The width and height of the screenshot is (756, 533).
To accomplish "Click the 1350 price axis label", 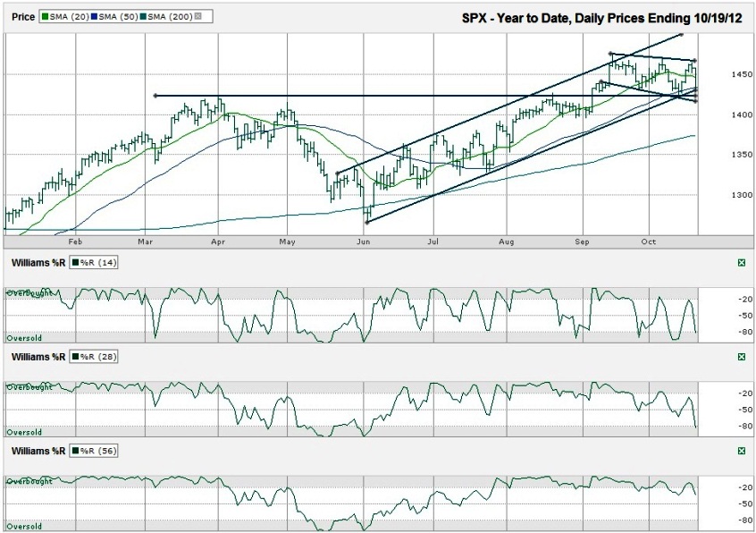I will click(x=743, y=155).
